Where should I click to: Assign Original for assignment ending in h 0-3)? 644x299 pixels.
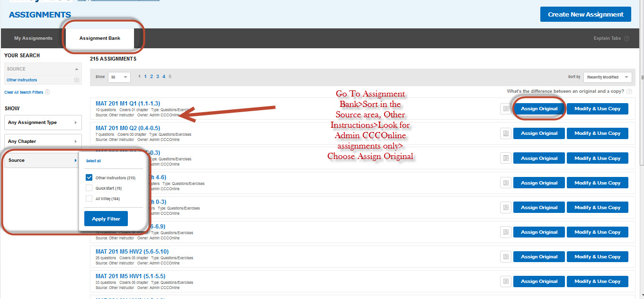pyautogui.click(x=539, y=207)
